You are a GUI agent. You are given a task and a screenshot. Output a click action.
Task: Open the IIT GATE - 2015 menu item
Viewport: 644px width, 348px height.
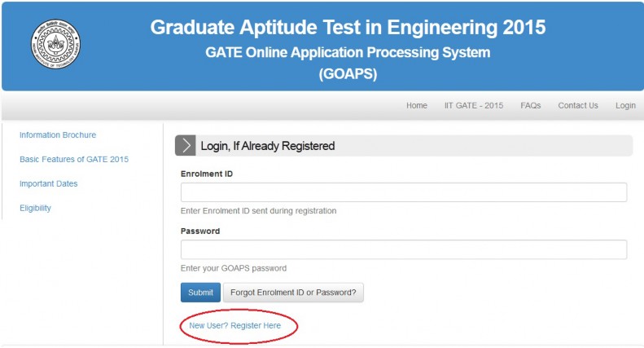[x=474, y=105]
